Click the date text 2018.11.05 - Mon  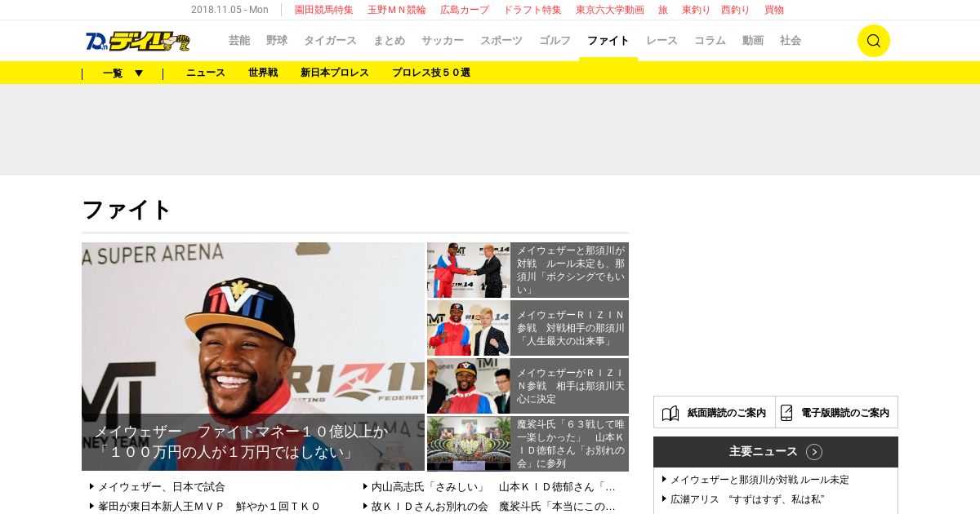(229, 10)
